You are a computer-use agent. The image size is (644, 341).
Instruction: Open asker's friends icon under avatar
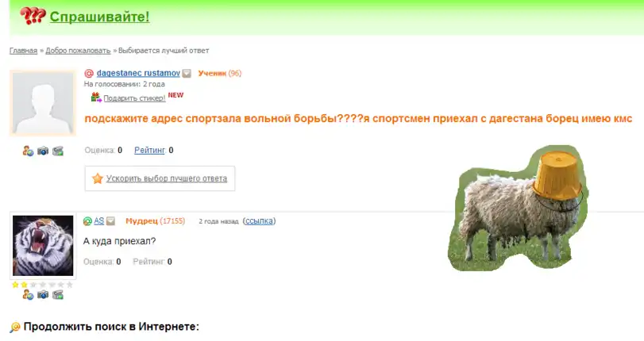28,151
